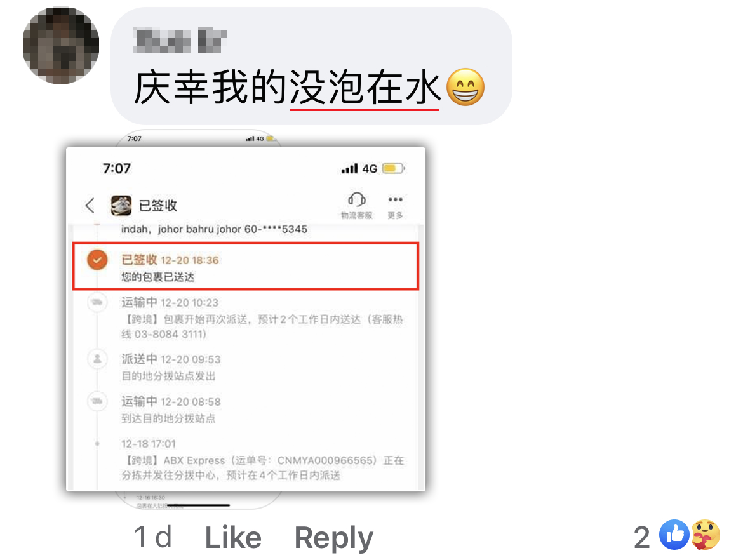Image resolution: width=743 pixels, height=560 pixels.
Task: Click the reaction count number 2
Action: point(642,538)
